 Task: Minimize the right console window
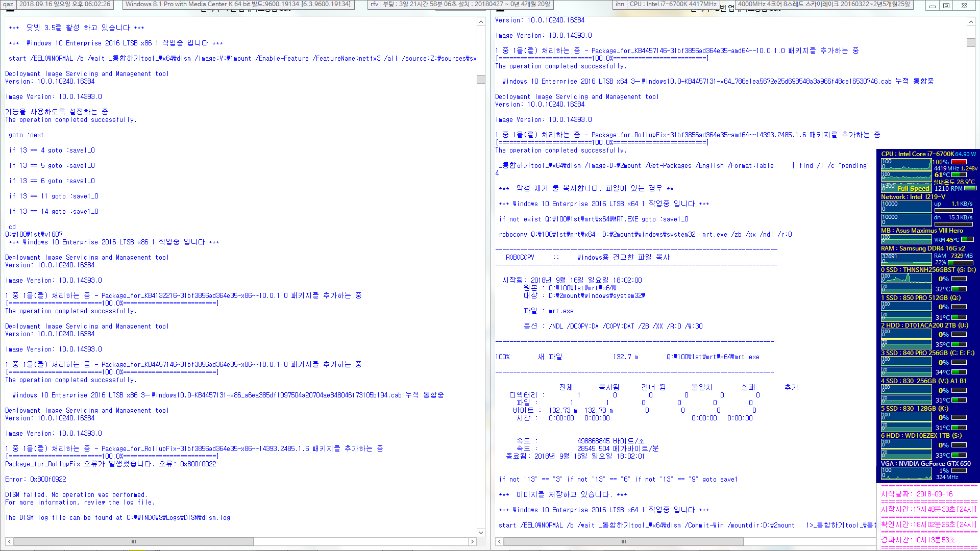pyautogui.click(x=933, y=6)
